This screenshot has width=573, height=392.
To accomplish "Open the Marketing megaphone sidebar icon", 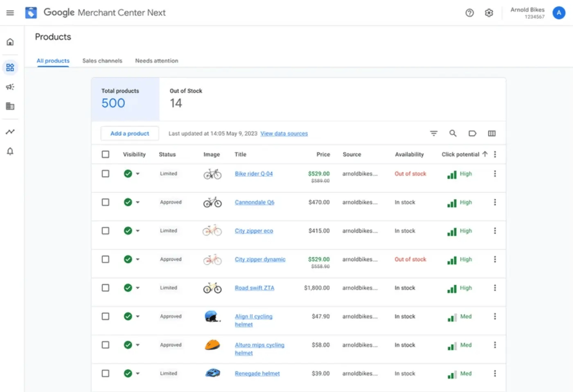I will point(10,87).
